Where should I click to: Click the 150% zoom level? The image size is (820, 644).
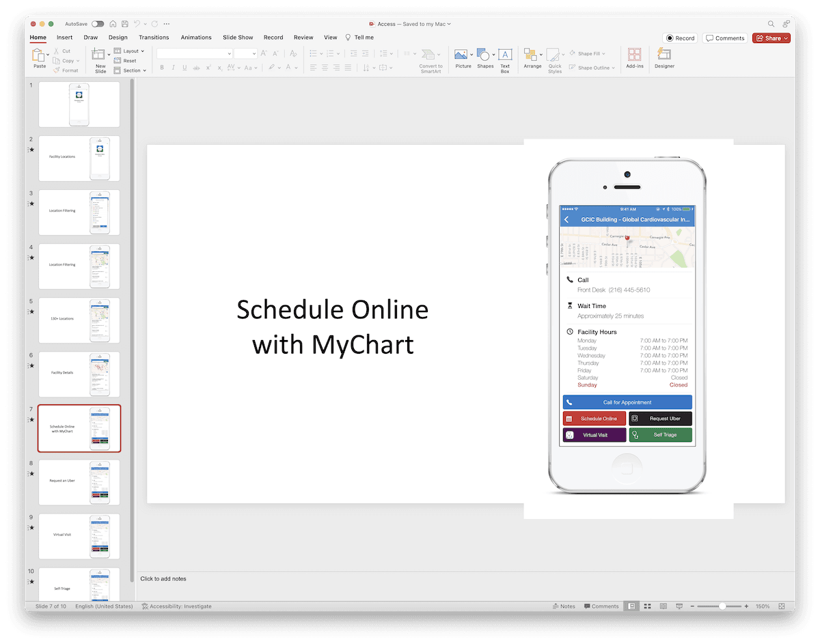(x=763, y=606)
